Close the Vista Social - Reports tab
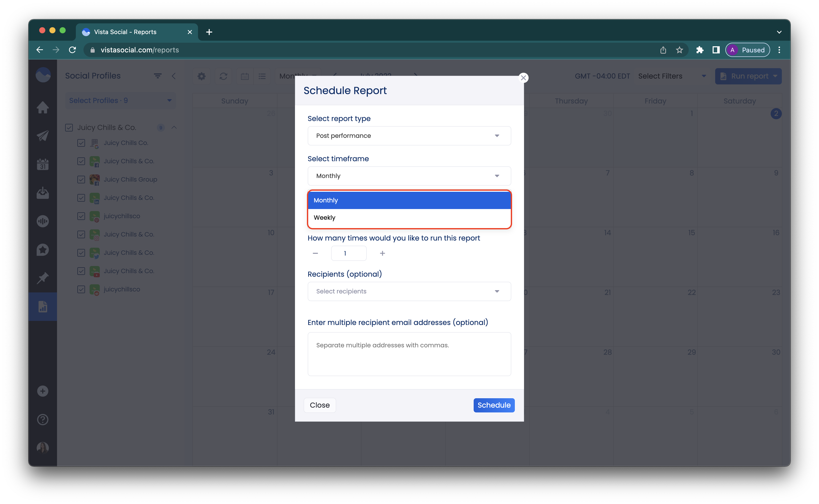 click(190, 32)
